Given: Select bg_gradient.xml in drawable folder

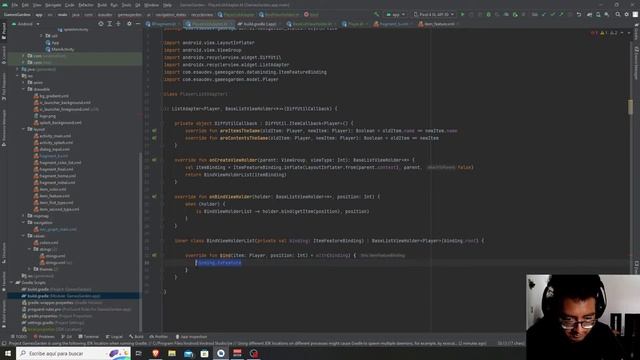Looking at the screenshot, I should [x=51, y=96].
